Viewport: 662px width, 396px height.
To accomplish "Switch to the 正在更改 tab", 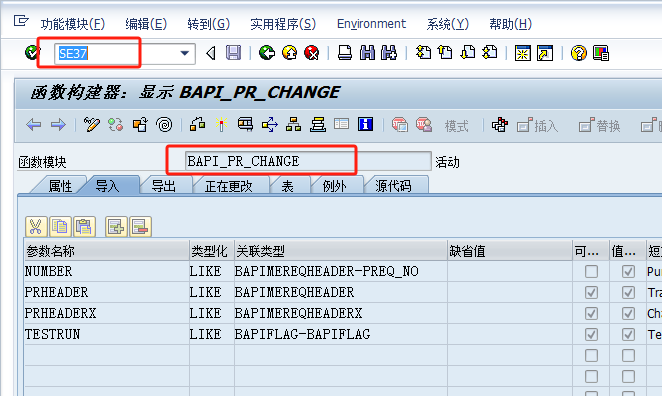I will pyautogui.click(x=228, y=186).
